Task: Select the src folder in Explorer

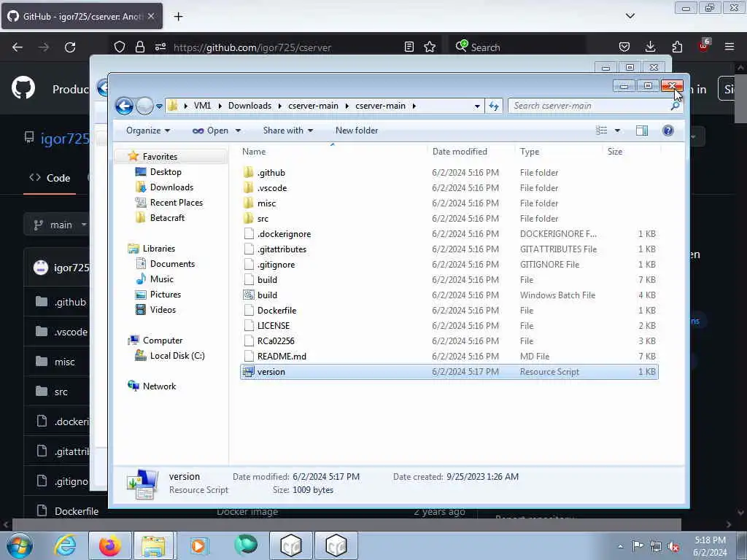Action: click(x=449, y=219)
